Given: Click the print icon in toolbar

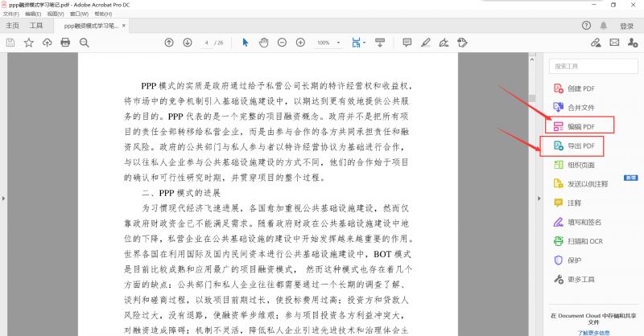Looking at the screenshot, I should click(x=65, y=43).
